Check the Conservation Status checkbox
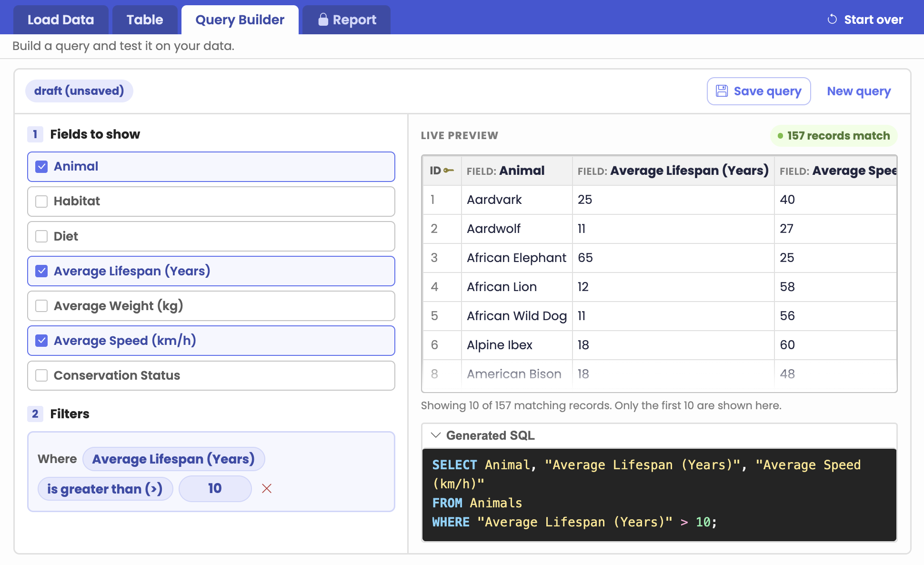 [41, 375]
